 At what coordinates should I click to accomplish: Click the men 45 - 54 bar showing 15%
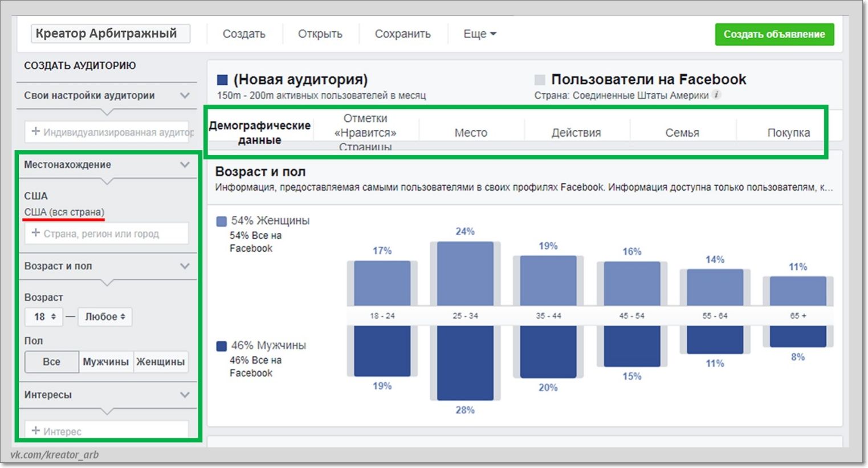click(x=632, y=346)
